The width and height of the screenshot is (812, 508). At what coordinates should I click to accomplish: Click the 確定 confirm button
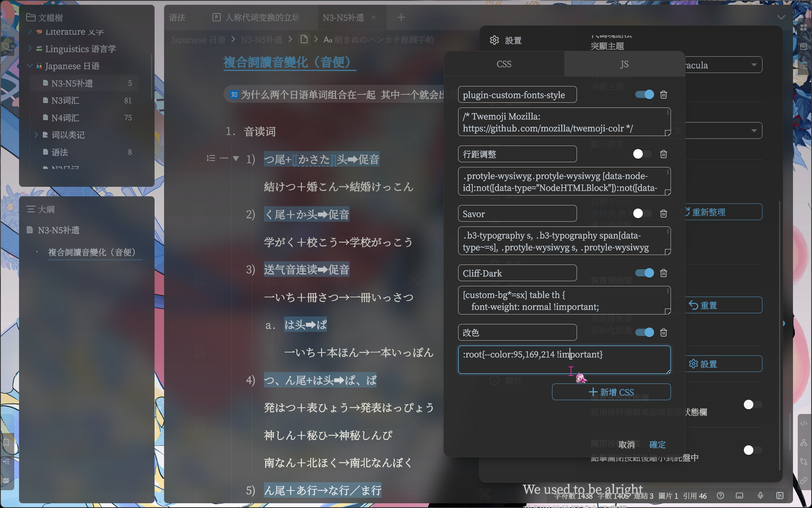tap(657, 445)
